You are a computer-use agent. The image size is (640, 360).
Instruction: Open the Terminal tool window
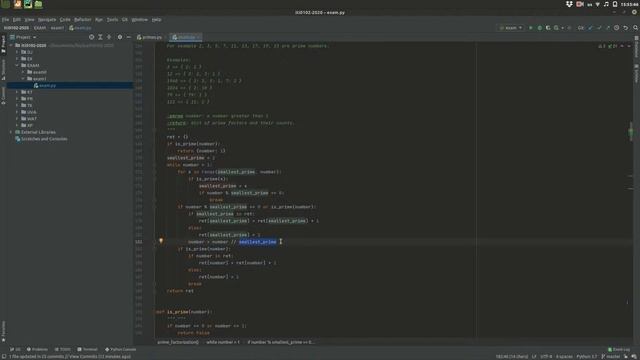coord(87,349)
